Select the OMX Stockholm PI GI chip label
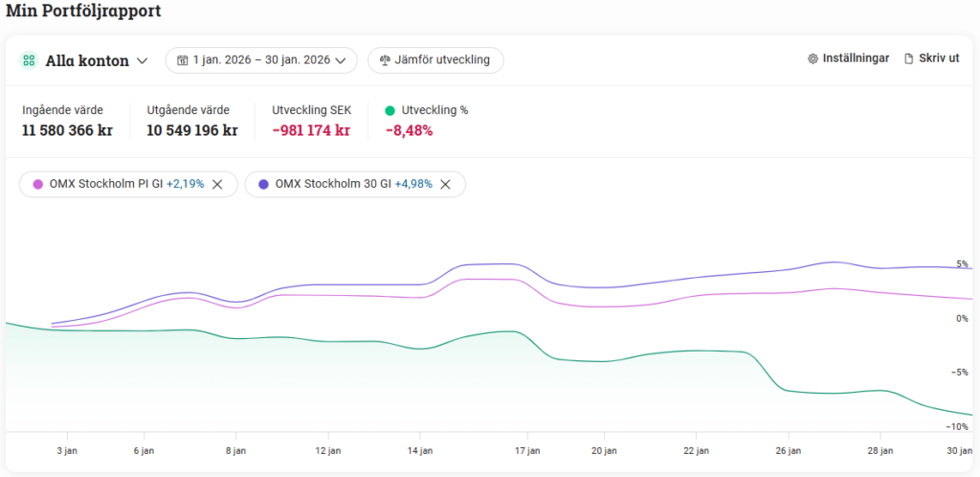The image size is (980, 477). tap(106, 184)
